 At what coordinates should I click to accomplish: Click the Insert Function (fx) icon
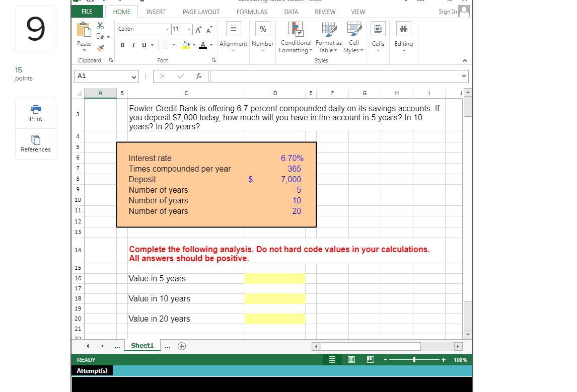point(199,76)
